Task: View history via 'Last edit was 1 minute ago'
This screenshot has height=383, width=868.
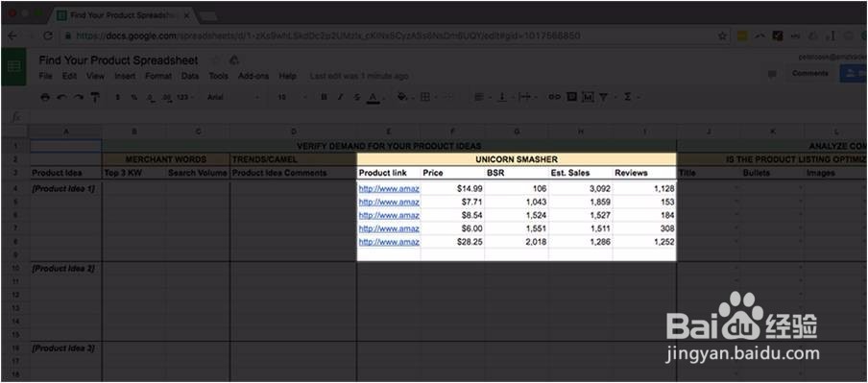Action: pyautogui.click(x=359, y=77)
